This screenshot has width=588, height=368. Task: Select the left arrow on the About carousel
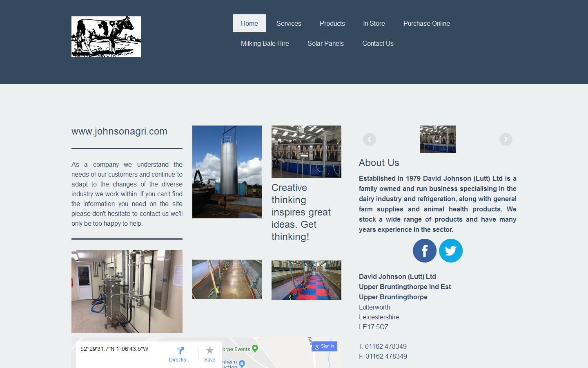[x=370, y=139]
